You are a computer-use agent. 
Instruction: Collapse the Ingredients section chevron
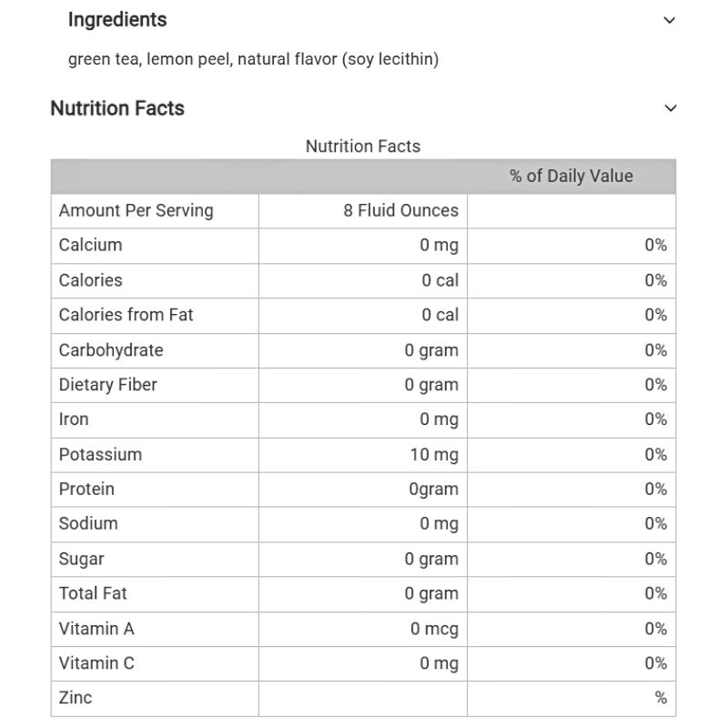click(x=670, y=20)
